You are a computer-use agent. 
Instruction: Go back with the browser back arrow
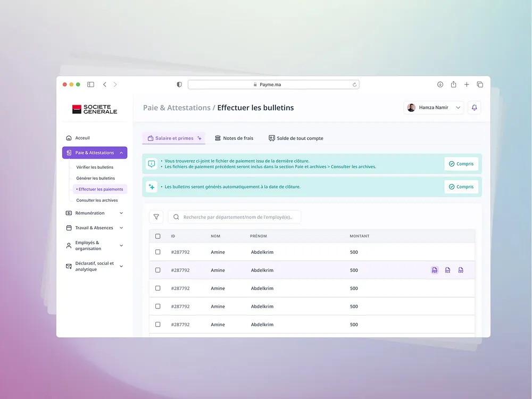(104, 85)
